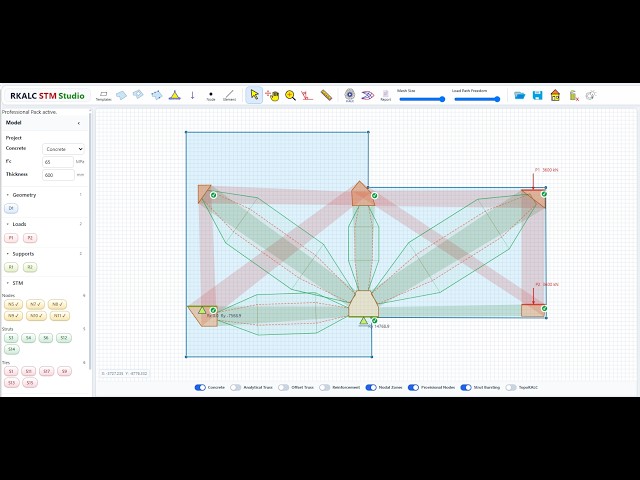
Task: Turn off the Nodal Zones toggle
Action: [x=371, y=387]
